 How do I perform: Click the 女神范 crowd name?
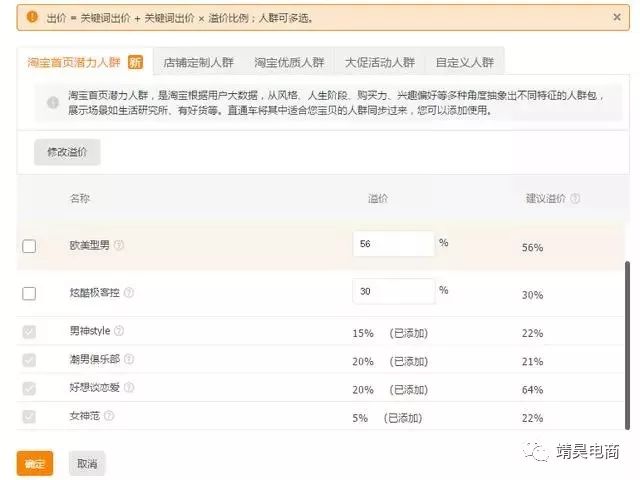coord(84,416)
